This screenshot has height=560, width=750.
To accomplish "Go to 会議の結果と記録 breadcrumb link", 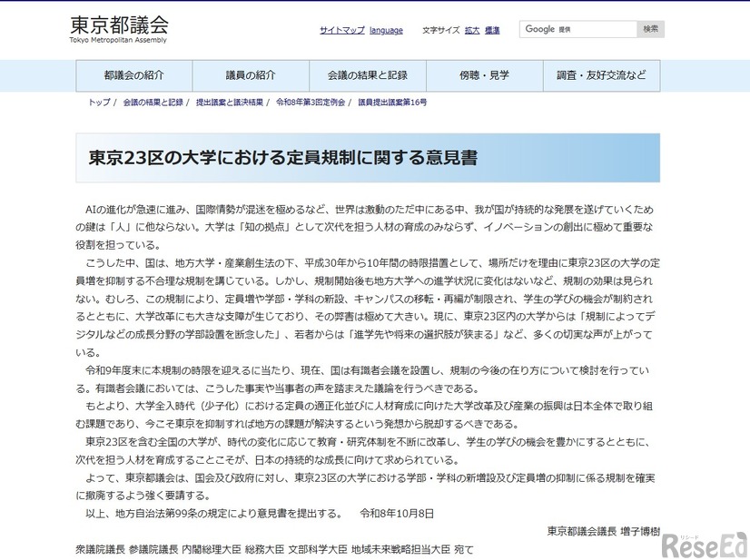I will (153, 103).
